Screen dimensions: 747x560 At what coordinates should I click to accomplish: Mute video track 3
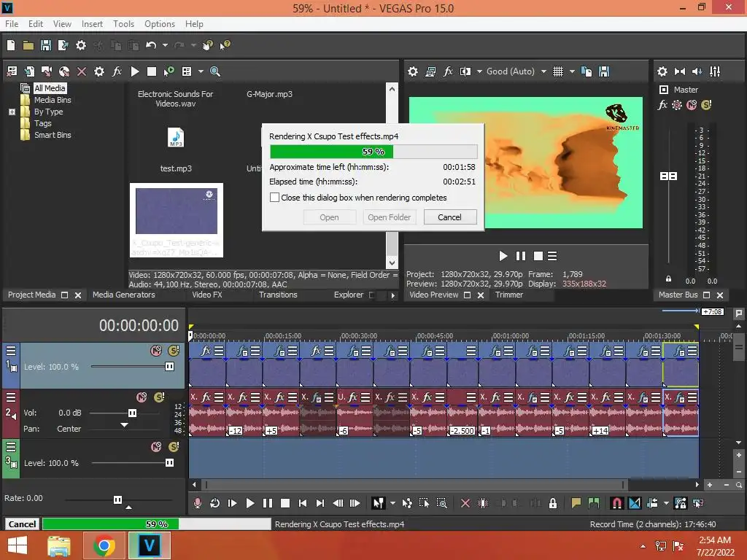point(156,447)
